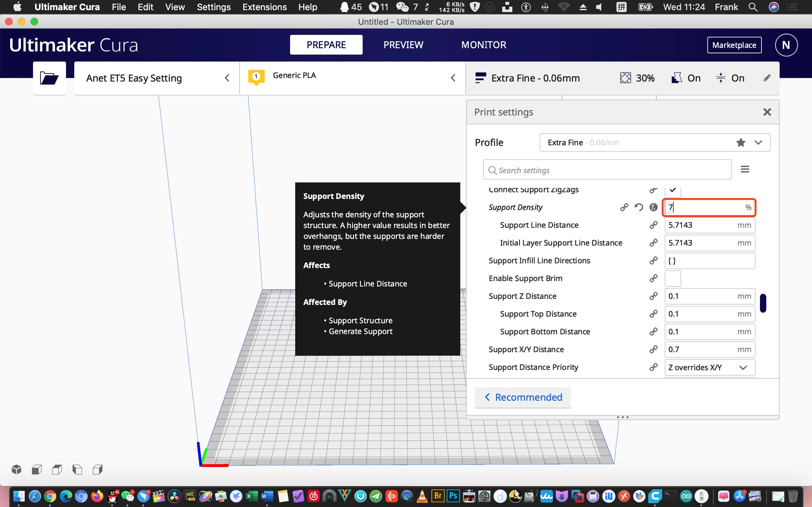Open the settings visibility hamburger menu

coord(745,169)
